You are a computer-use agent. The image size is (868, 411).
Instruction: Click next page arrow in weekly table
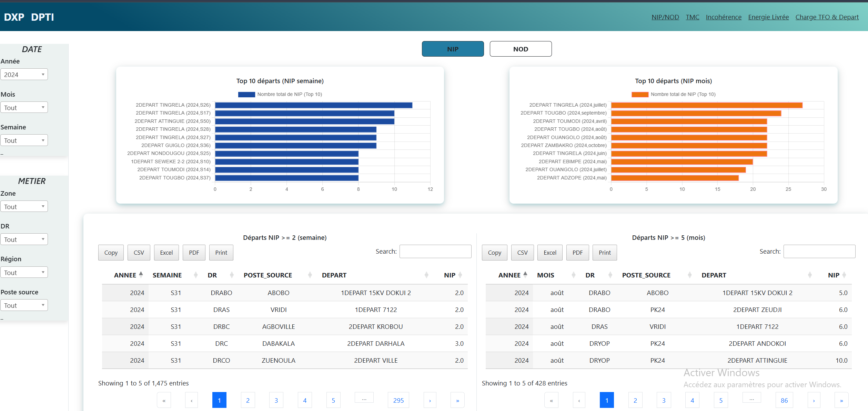coord(430,400)
